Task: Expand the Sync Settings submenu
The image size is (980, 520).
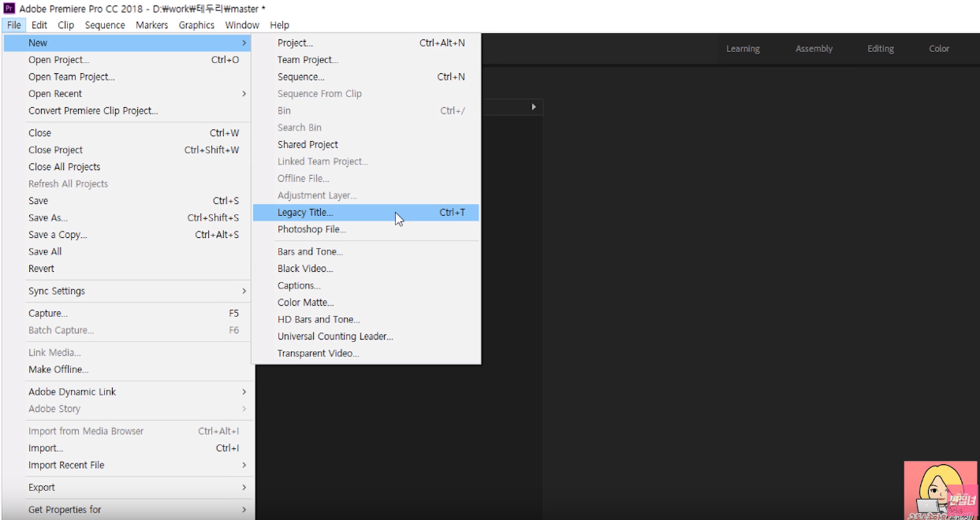Action: point(127,291)
